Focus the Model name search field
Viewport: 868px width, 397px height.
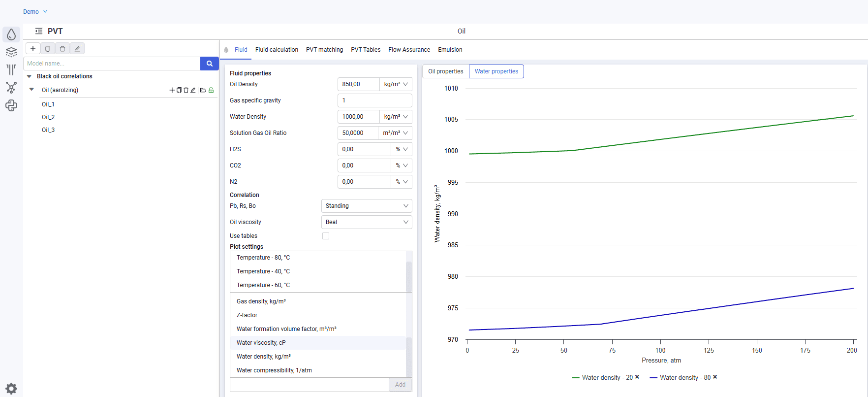(112, 64)
